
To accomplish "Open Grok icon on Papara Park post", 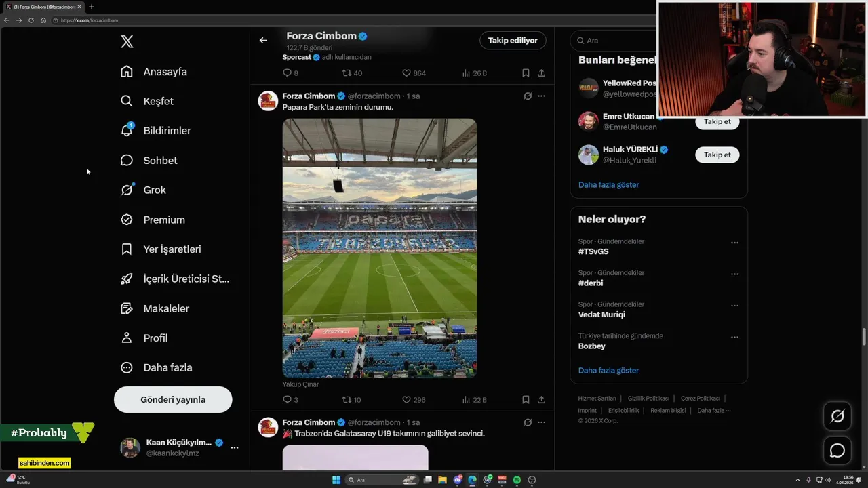I will pos(528,96).
